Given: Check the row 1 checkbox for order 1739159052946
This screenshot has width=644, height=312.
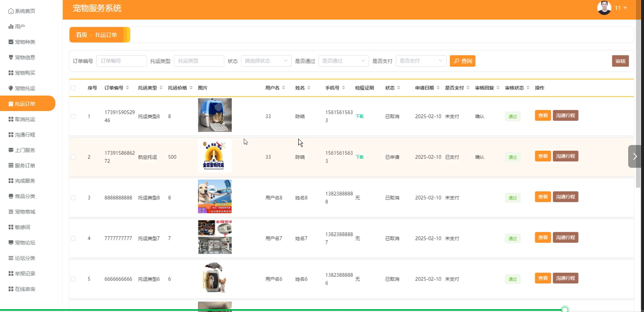Looking at the screenshot, I should tap(73, 116).
